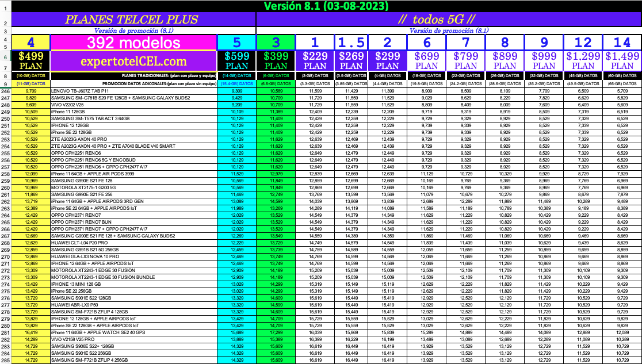
Task: Select the $799 PLAN header cell
Action: click(x=465, y=61)
